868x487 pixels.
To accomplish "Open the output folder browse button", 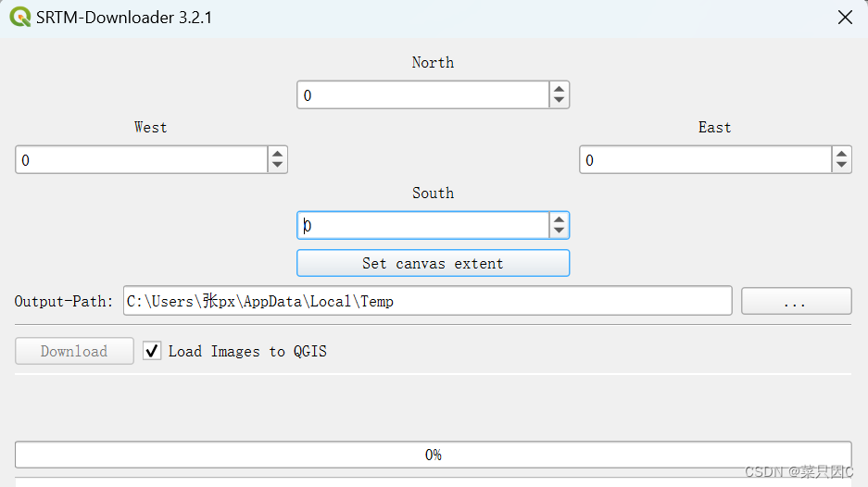I will [x=796, y=302].
